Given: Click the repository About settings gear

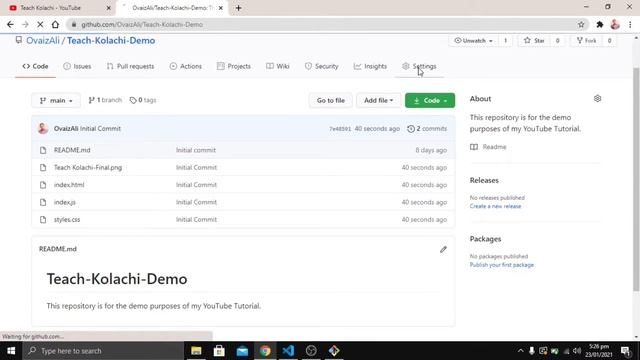Looking at the screenshot, I should click(598, 98).
